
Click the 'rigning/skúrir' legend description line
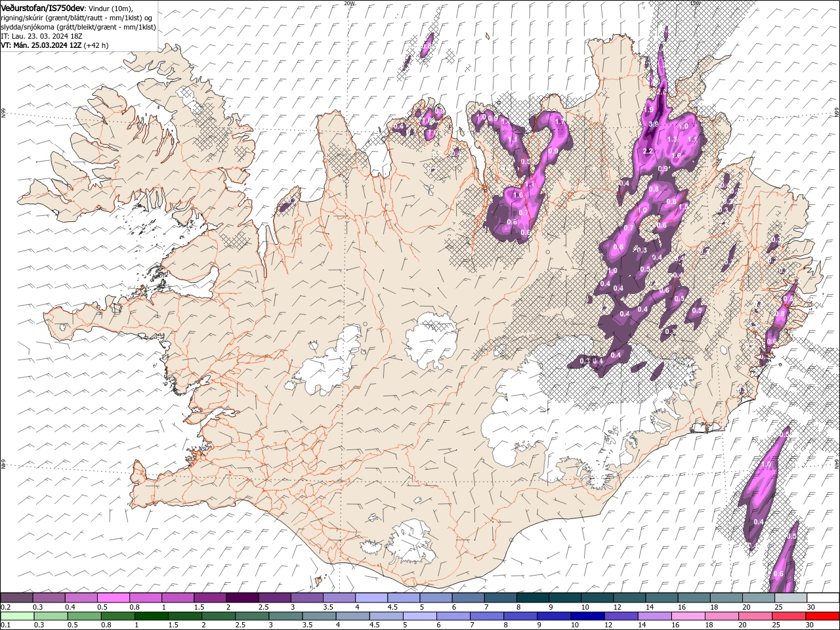pos(77,17)
